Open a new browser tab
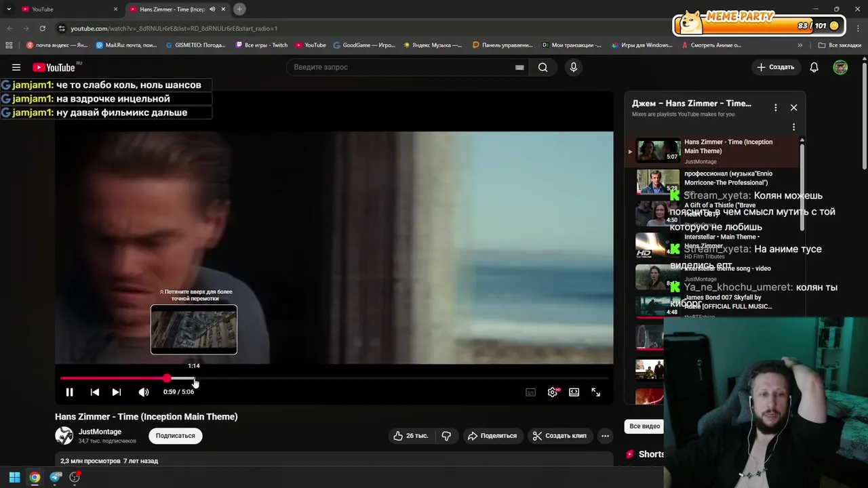Image resolution: width=868 pixels, height=488 pixels. tap(240, 9)
